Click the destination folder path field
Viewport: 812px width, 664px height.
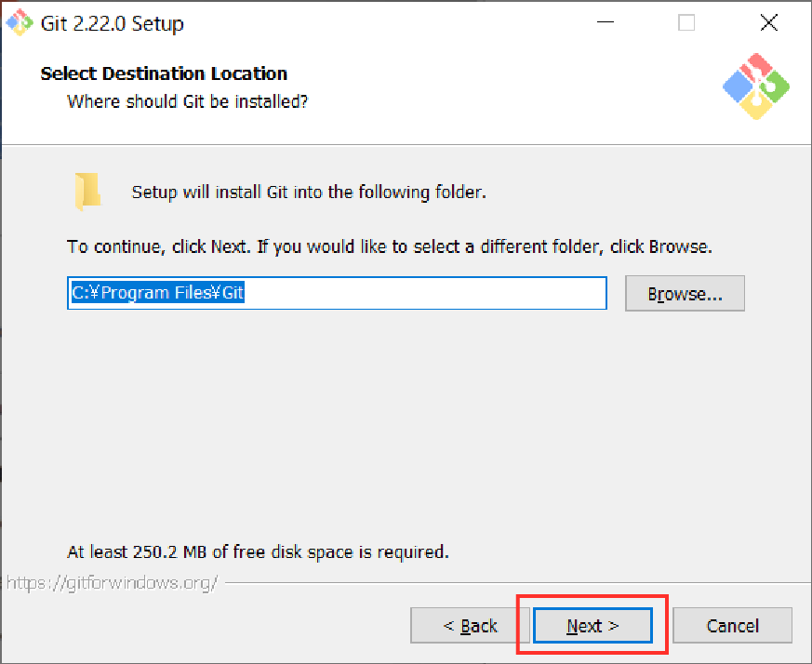[x=337, y=293]
